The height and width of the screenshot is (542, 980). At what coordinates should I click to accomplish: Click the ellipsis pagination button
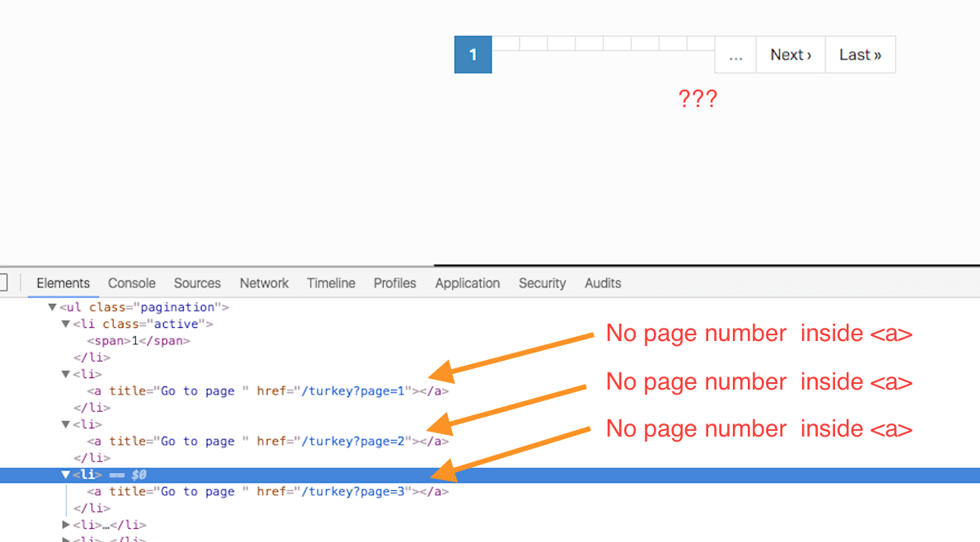tap(735, 54)
